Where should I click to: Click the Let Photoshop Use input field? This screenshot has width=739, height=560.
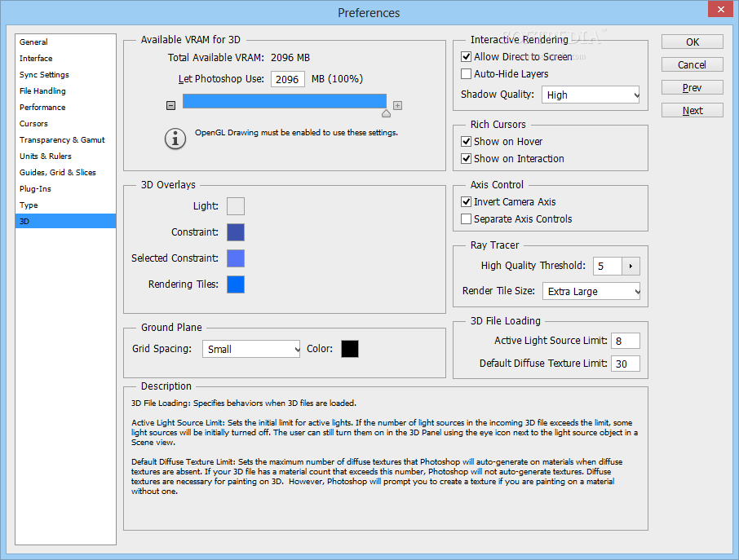(x=287, y=79)
